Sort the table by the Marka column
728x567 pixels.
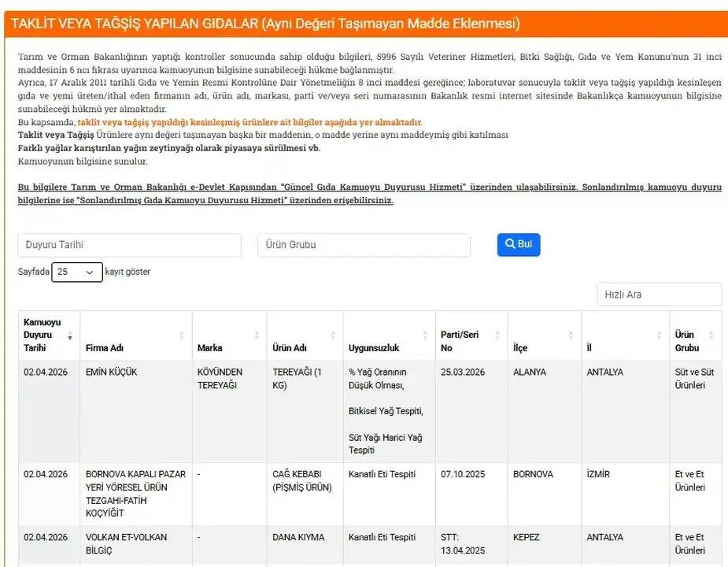tap(257, 335)
